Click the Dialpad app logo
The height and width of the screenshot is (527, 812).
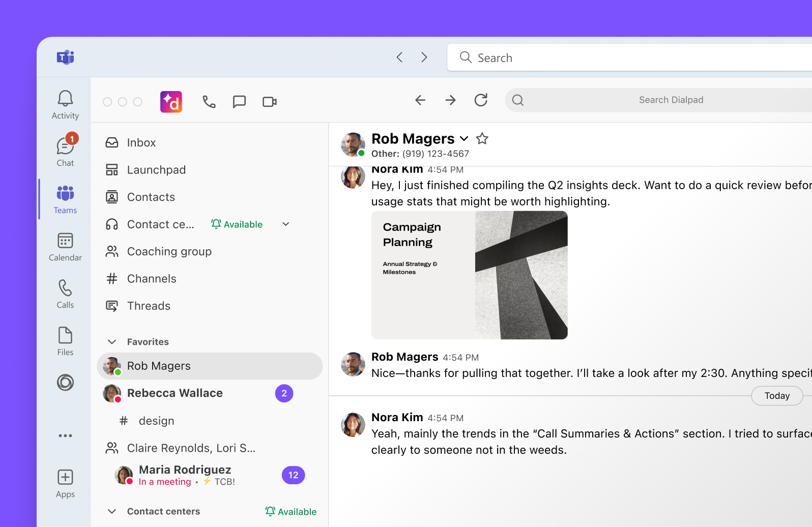click(x=171, y=102)
